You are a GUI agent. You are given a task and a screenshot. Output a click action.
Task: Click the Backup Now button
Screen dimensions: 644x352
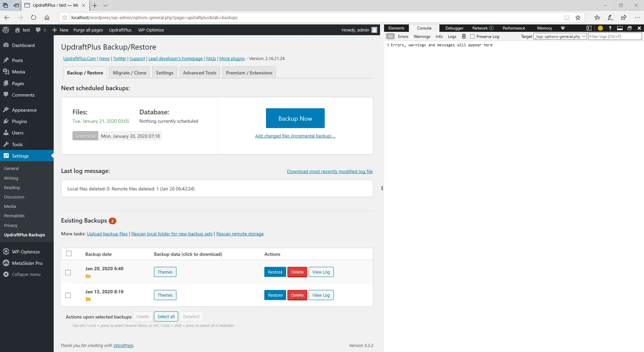(295, 118)
